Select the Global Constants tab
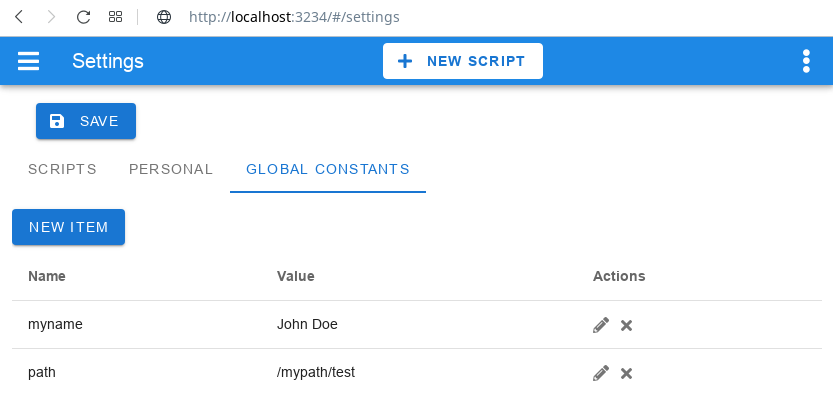The height and width of the screenshot is (420, 833). coord(328,169)
